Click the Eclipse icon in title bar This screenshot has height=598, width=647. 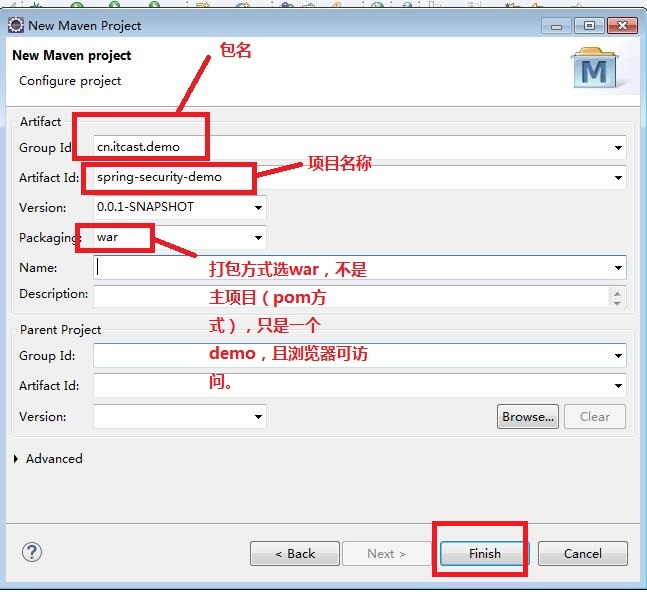pos(16,26)
